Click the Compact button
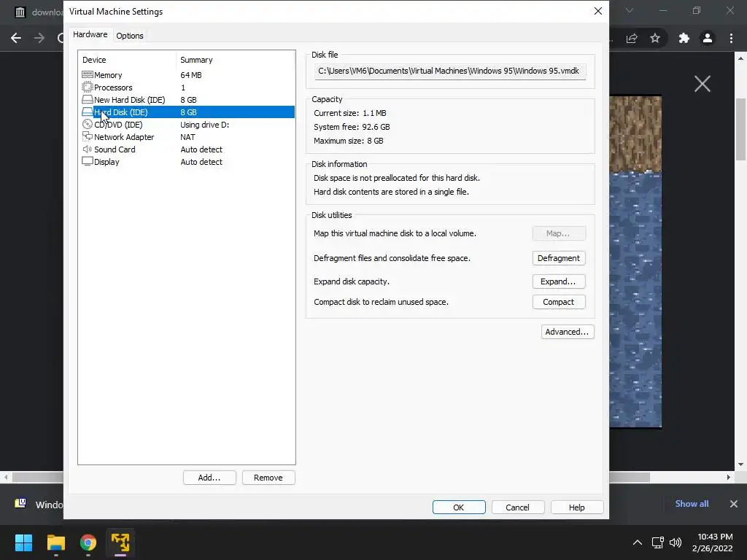Viewport: 747px width, 560px height. pos(558,302)
